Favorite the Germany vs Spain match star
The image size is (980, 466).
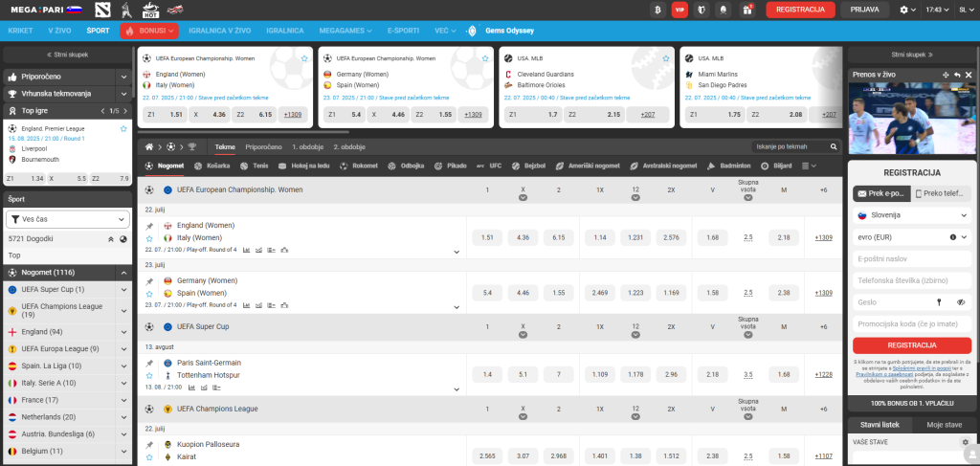[149, 294]
